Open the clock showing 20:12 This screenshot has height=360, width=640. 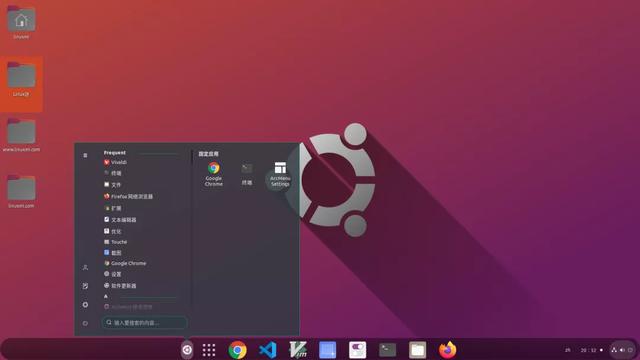[x=588, y=350]
